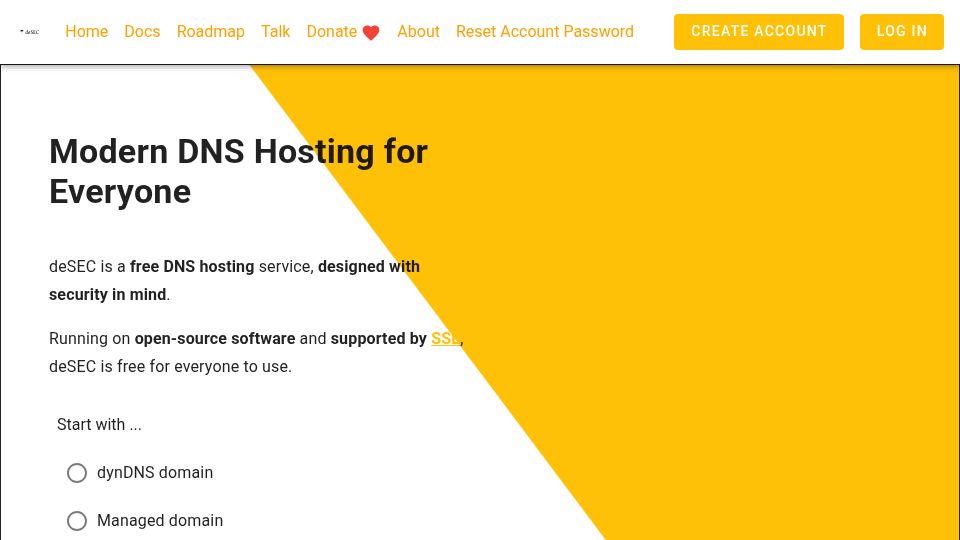
Task: Click the 'security in mind' bold text
Action: 108,294
